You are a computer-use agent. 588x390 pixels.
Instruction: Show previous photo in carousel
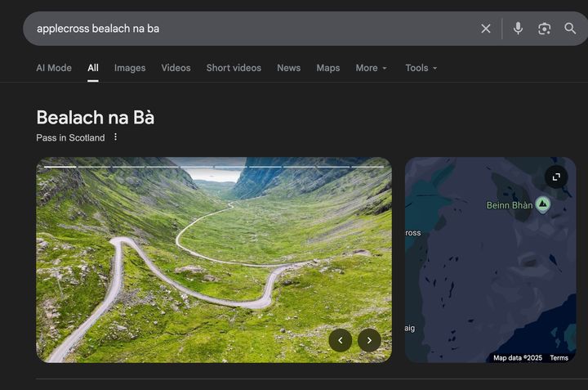point(341,340)
